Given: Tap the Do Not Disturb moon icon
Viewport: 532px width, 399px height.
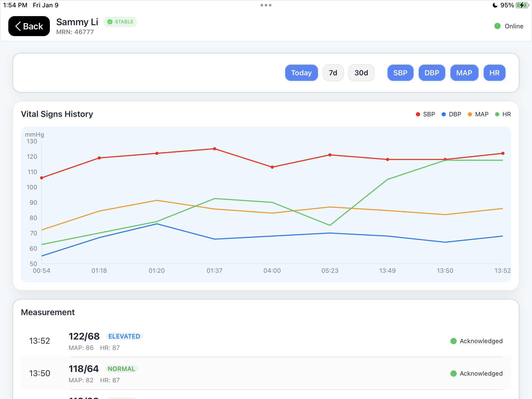Looking at the screenshot, I should coord(495,5).
